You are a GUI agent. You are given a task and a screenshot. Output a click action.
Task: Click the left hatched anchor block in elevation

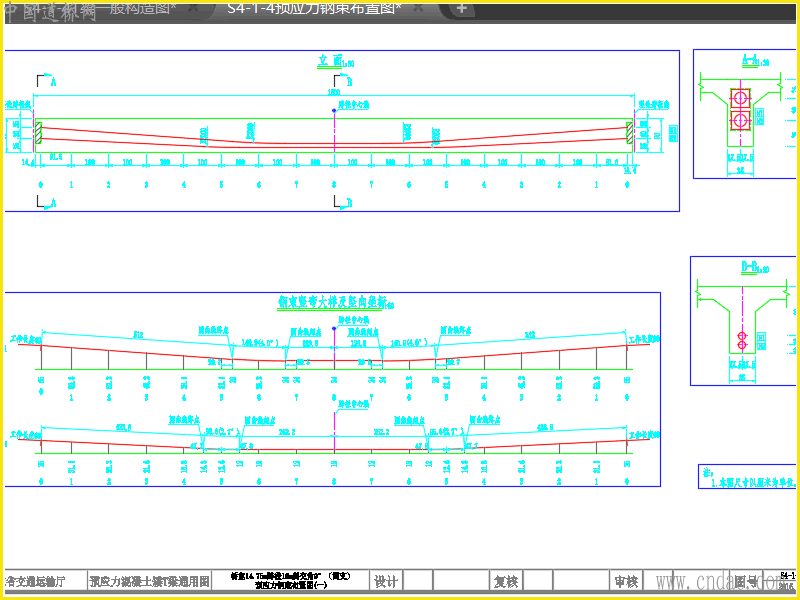38,133
